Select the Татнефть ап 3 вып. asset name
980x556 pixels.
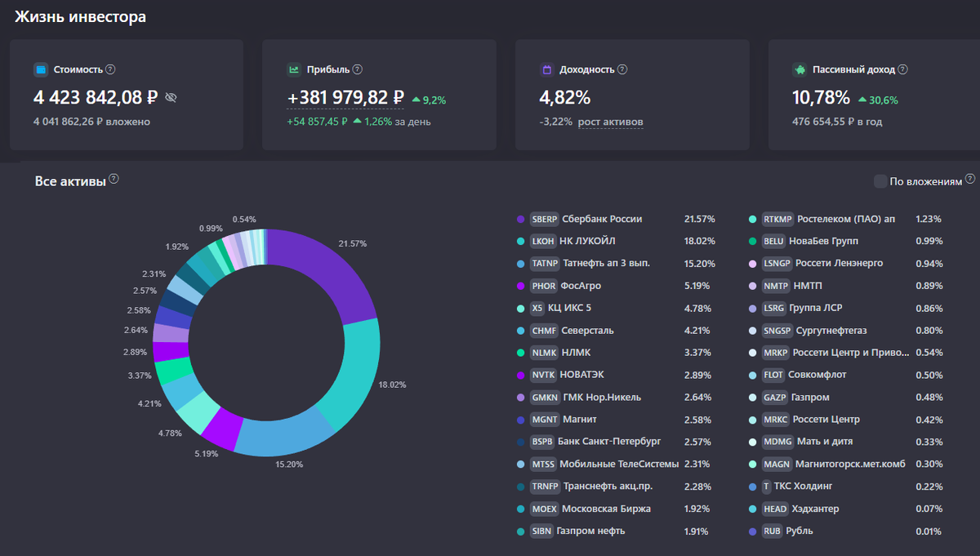[x=606, y=264]
